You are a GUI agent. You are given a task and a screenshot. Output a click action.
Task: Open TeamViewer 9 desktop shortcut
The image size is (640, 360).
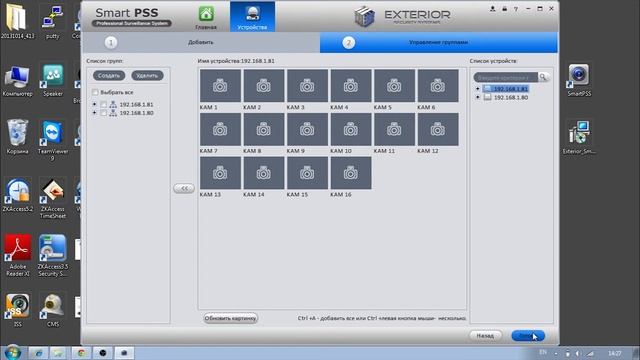pyautogui.click(x=53, y=140)
